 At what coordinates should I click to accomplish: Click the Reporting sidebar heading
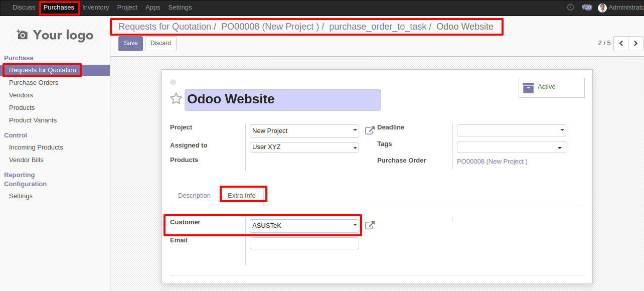(x=20, y=175)
